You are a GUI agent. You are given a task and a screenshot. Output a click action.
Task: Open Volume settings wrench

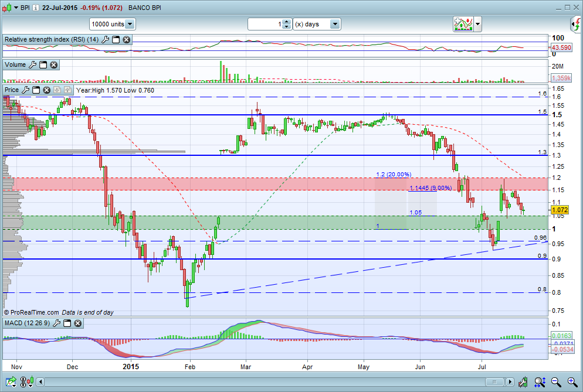pos(32,64)
